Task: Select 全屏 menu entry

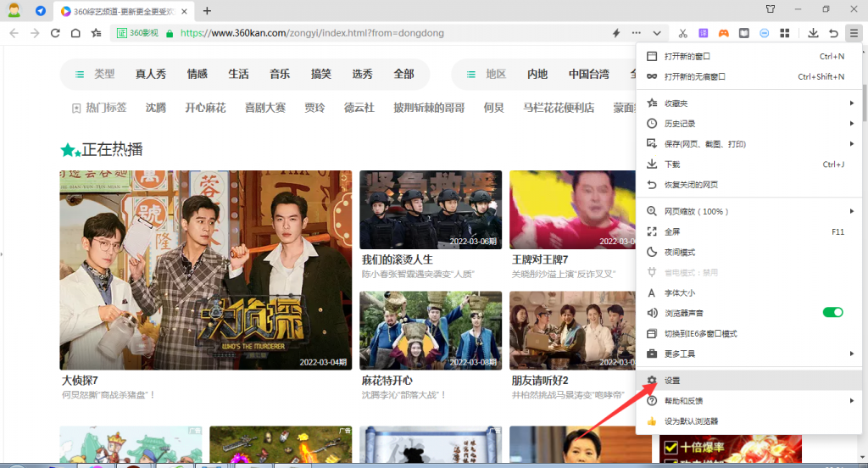Action: tap(749, 232)
